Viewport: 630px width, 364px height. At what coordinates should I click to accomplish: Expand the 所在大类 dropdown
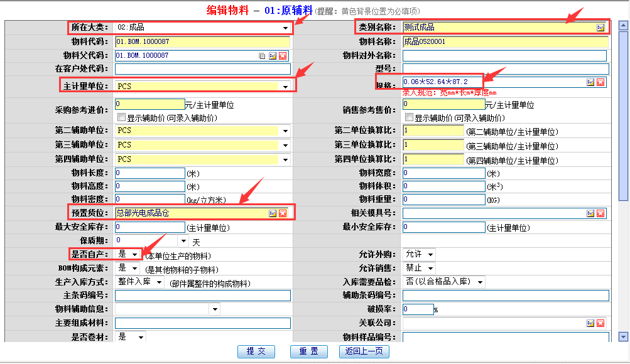coord(285,28)
